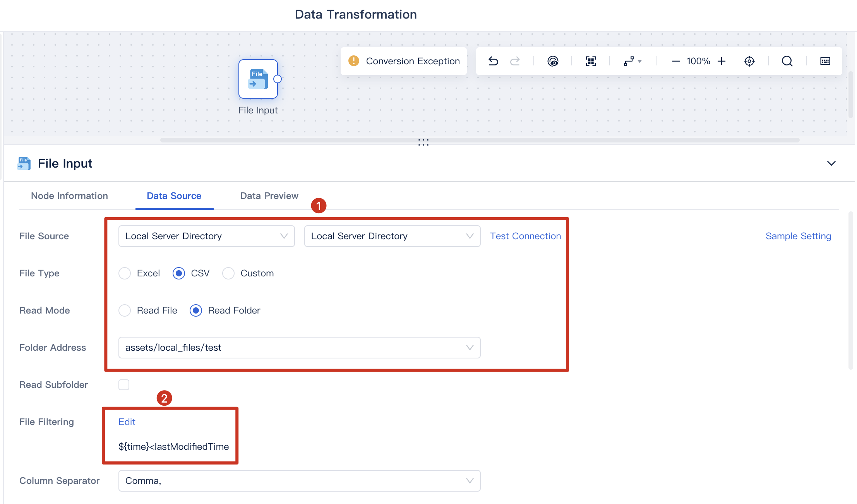Image resolution: width=857 pixels, height=504 pixels.
Task: Click the fit-to-screen icon in the toolbar
Action: 590,61
